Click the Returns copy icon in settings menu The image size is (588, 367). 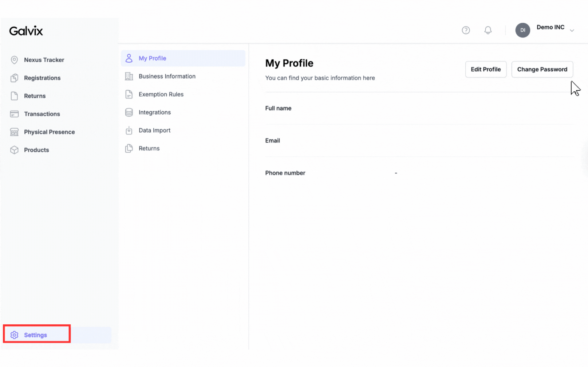129,148
